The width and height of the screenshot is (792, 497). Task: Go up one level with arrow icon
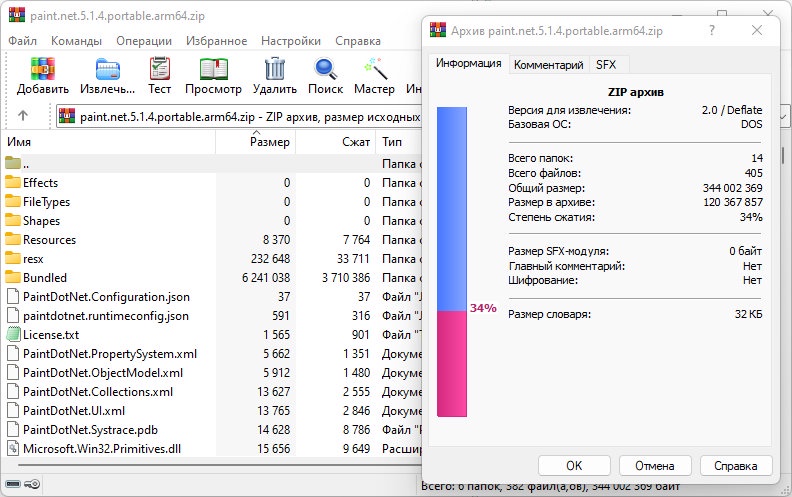coord(23,116)
